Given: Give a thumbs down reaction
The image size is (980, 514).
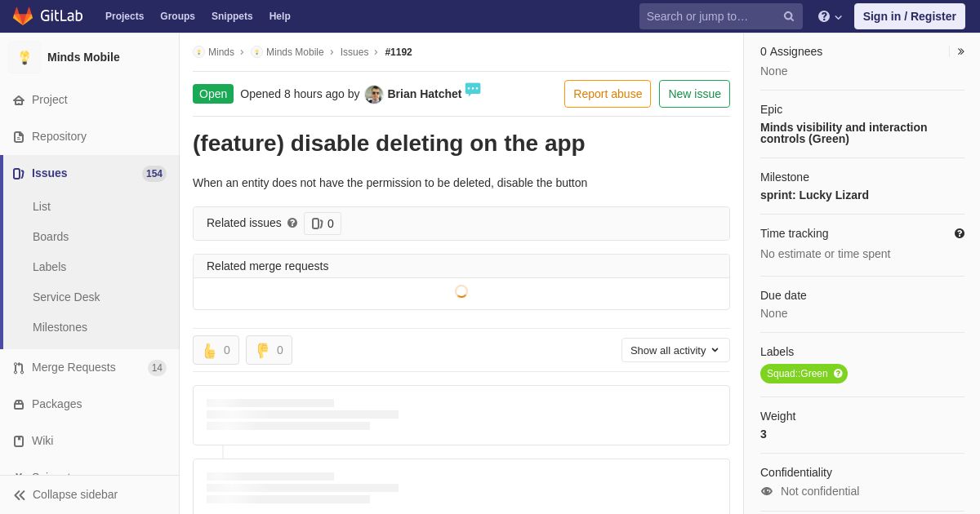Looking at the screenshot, I should coord(269,350).
